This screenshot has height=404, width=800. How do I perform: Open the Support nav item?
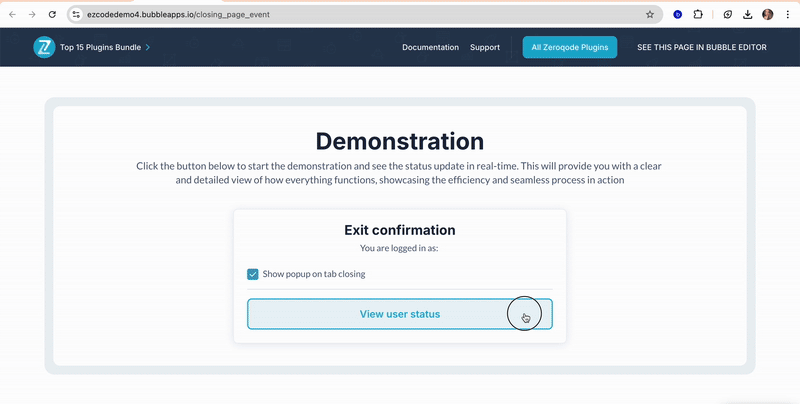(x=485, y=47)
